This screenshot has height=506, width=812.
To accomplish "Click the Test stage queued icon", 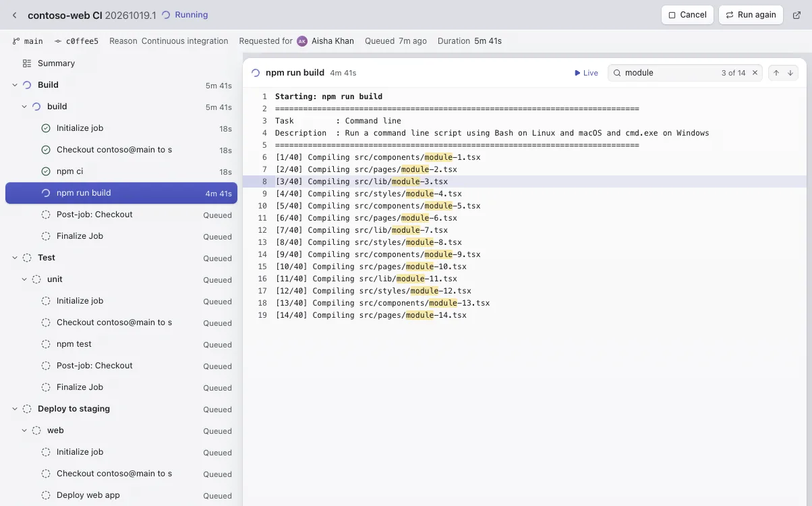I will pos(27,258).
